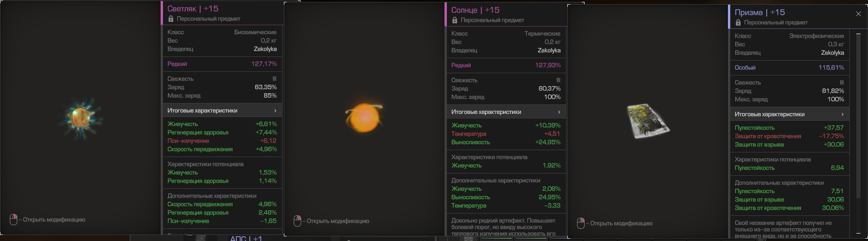
Task: Click the Солнце artifact image
Action: (364, 117)
